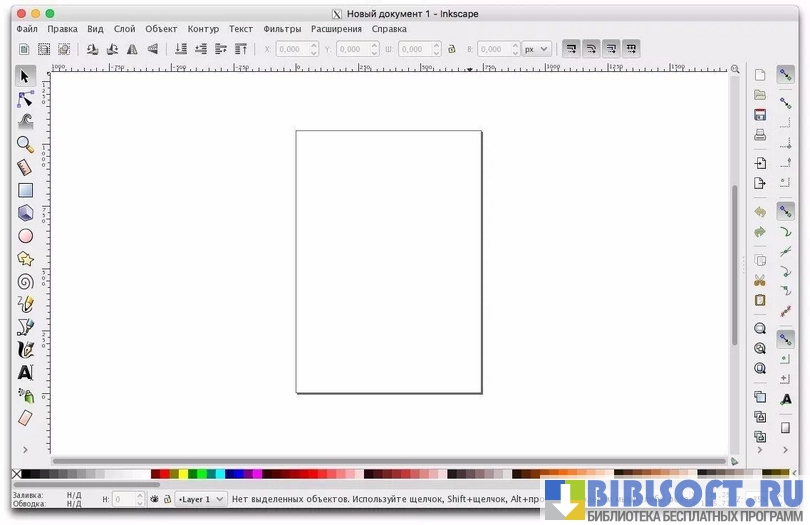Click the Print document icon
The width and height of the screenshot is (810, 525).
(x=760, y=135)
